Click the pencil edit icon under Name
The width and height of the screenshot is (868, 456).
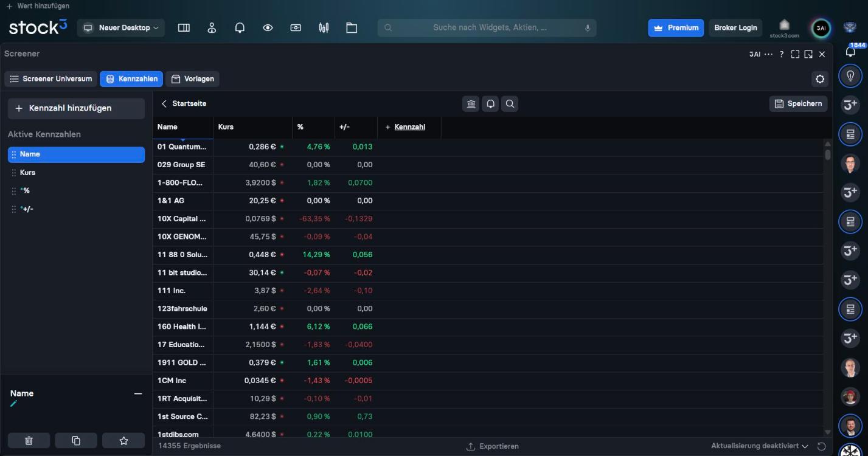pos(13,404)
